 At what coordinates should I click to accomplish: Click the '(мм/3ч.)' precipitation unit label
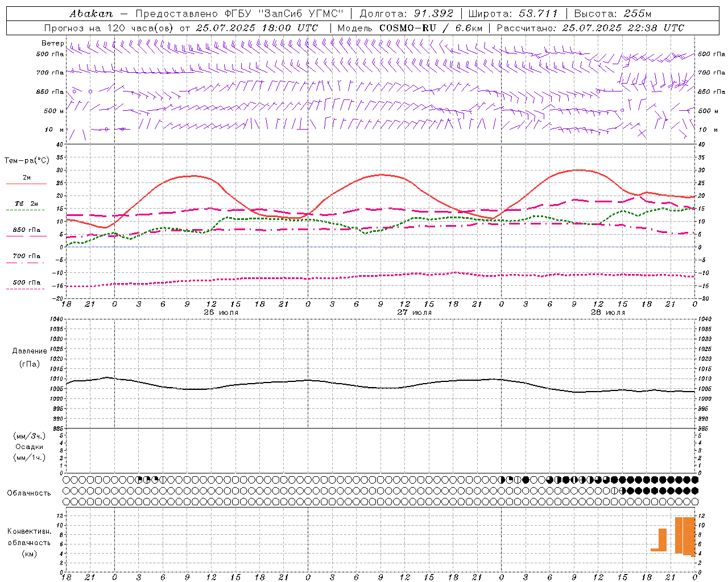(30, 436)
